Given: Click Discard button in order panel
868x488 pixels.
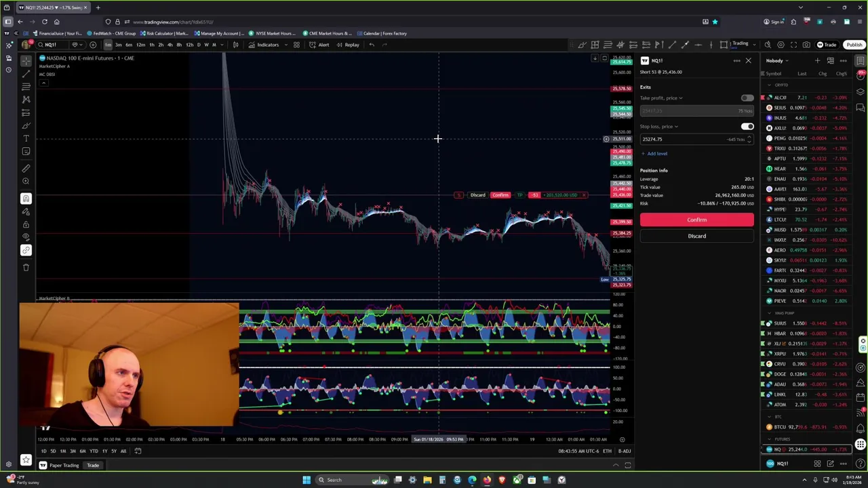Looking at the screenshot, I should point(696,236).
